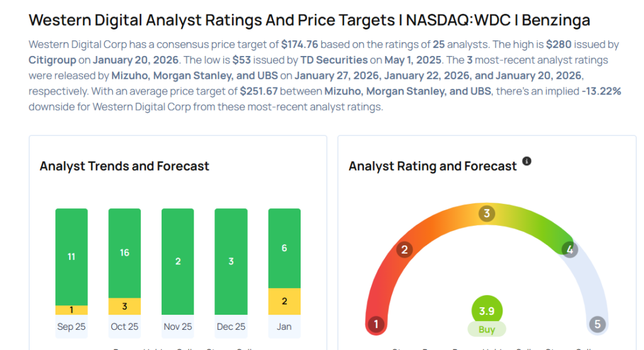This screenshot has height=350, width=644.
Task: Click the Sep 25 month label
Action: 71,327
